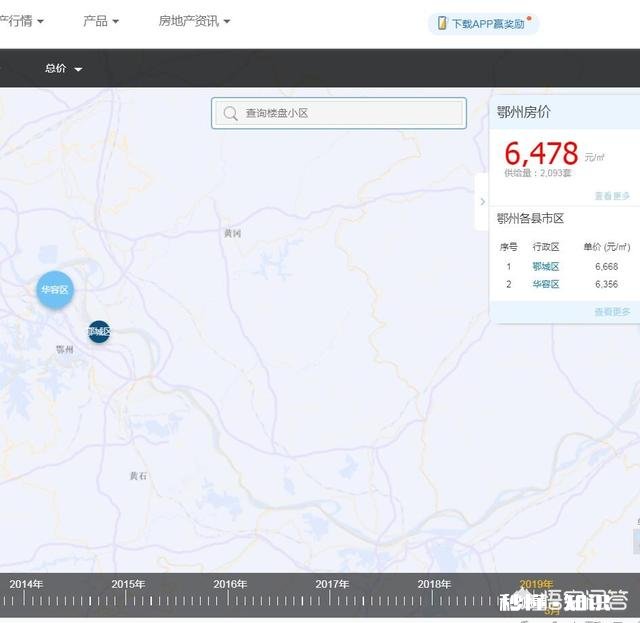The height and width of the screenshot is (623, 640).
Task: Select 2018年 on the timeline
Action: pyautogui.click(x=434, y=584)
